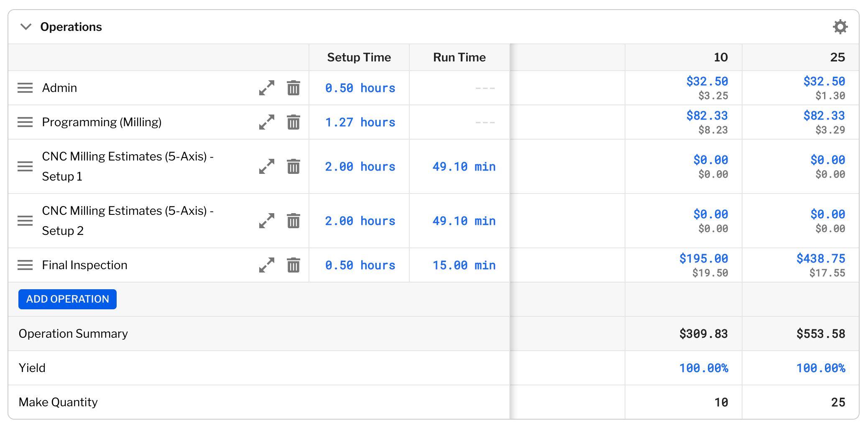Select the Admin row drag handle

(25, 88)
